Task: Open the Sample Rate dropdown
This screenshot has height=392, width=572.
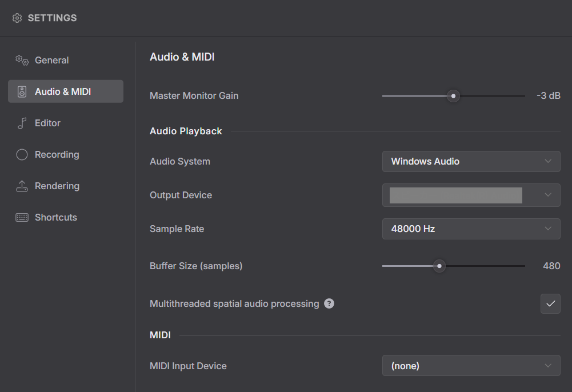Action: coord(471,229)
